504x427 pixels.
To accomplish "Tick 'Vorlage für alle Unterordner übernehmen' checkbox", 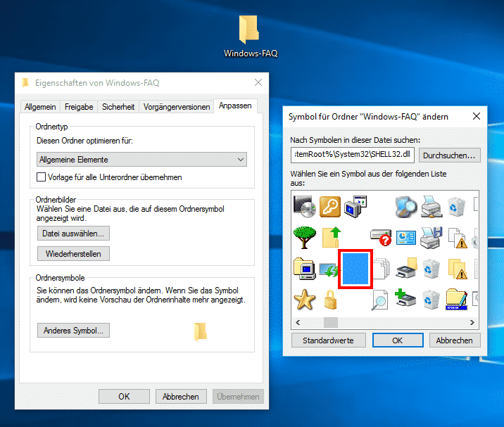I will (41, 177).
